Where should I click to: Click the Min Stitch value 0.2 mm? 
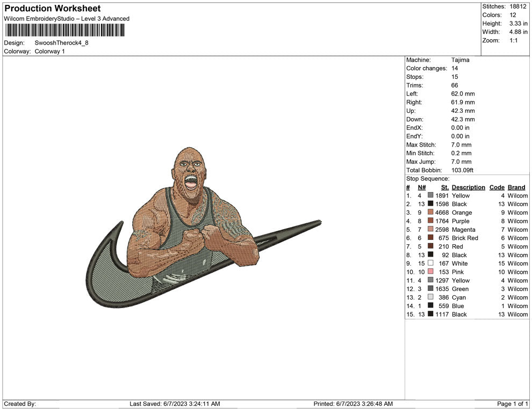[461, 153]
